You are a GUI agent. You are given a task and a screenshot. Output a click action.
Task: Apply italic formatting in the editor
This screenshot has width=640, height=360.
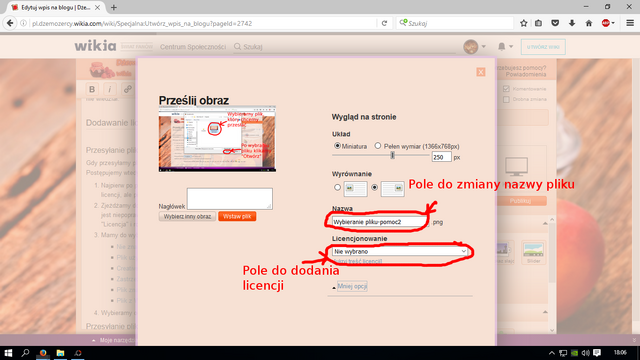coord(109,89)
